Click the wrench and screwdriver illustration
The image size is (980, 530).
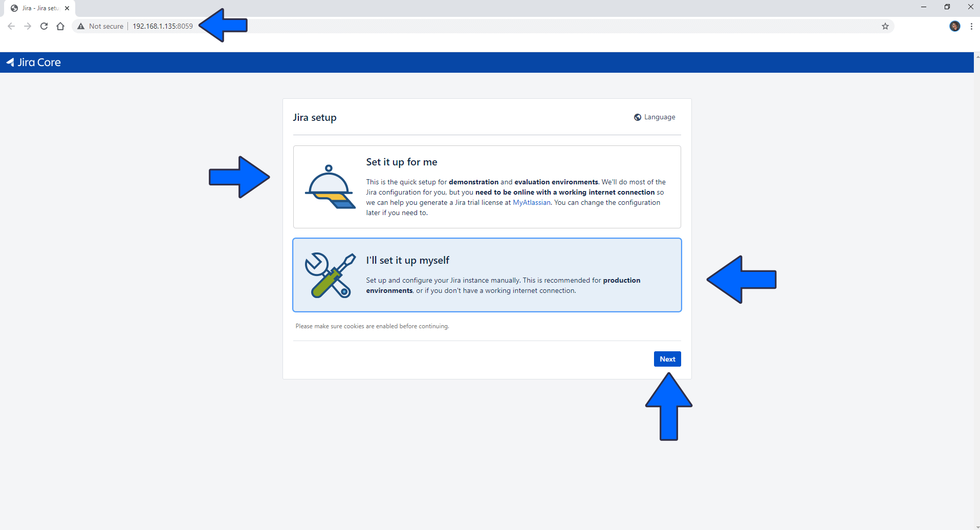pos(330,275)
